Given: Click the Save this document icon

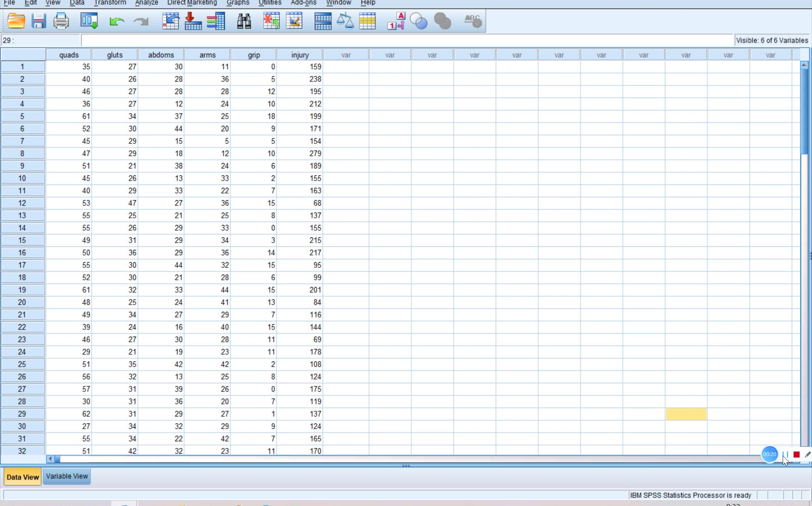Looking at the screenshot, I should pos(38,21).
